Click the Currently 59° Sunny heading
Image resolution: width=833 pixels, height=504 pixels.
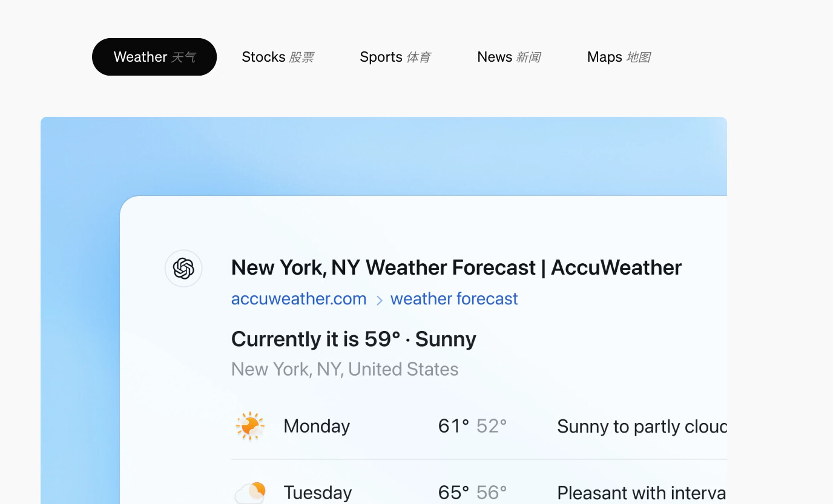[354, 339]
